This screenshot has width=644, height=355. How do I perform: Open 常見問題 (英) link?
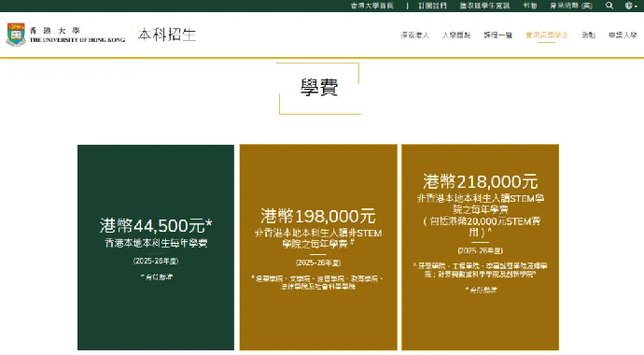571,6
